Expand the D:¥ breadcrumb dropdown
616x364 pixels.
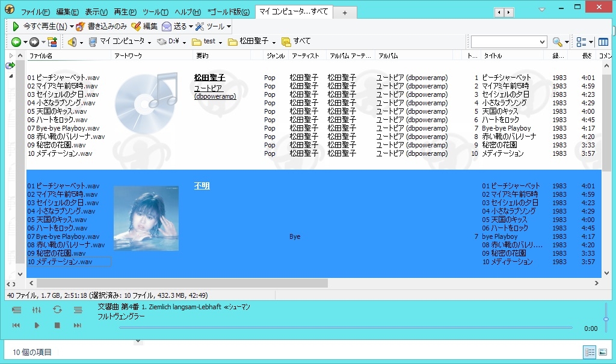click(184, 42)
